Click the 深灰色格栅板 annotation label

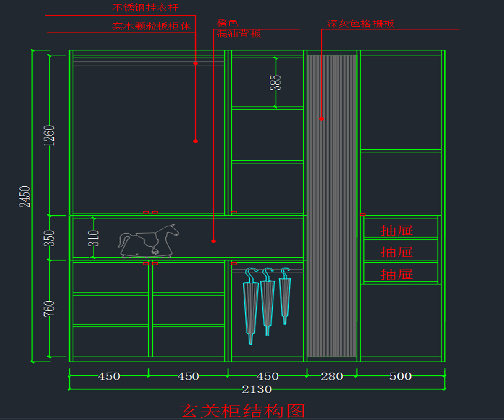click(x=360, y=24)
